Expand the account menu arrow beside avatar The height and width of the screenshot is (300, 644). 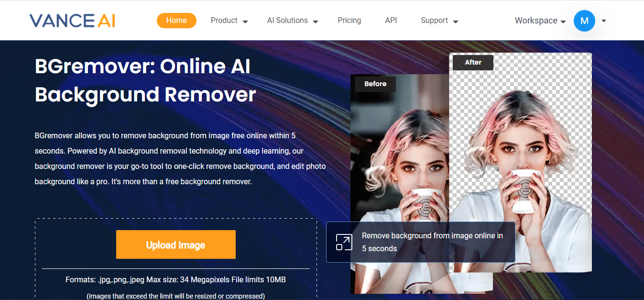(x=604, y=21)
